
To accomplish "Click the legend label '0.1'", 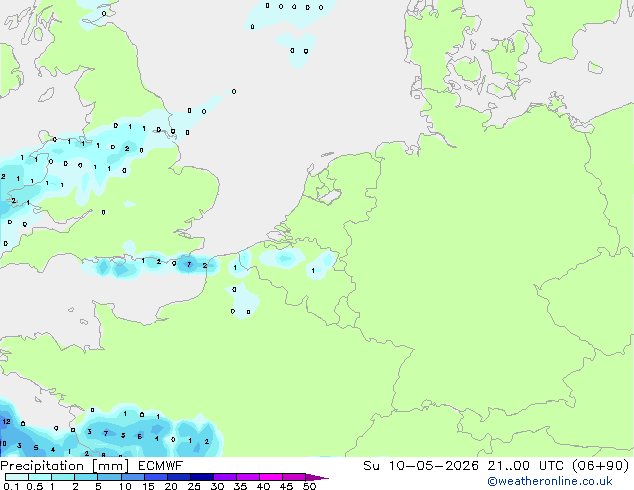I will tap(11, 486).
